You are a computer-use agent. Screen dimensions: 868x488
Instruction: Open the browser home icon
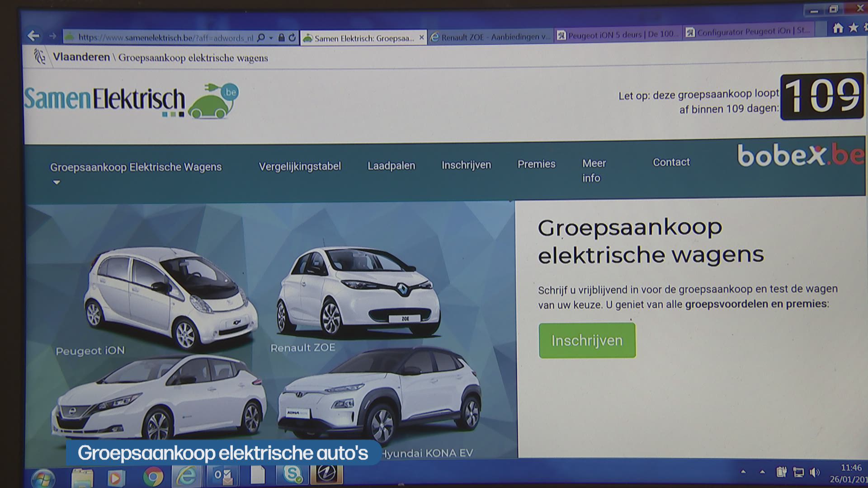click(838, 28)
